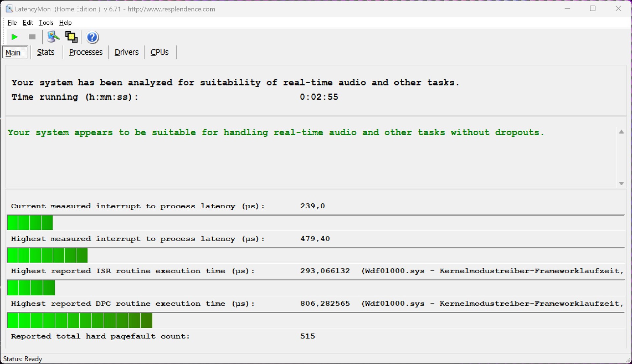
Task: Click the highest interrupt to process latency bar
Action: tap(47, 255)
